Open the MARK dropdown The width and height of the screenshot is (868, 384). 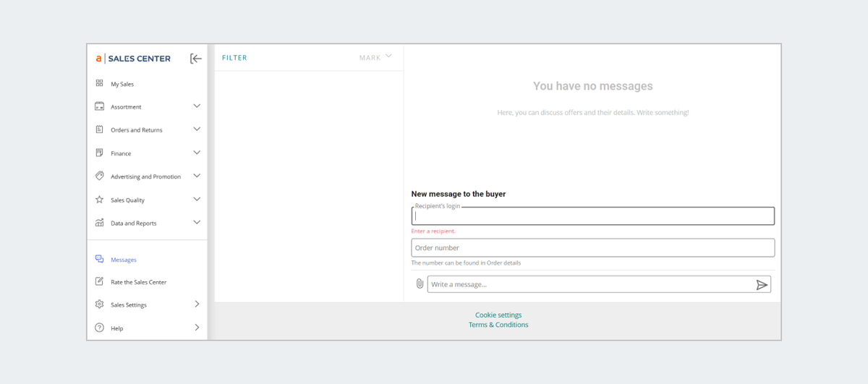(375, 57)
